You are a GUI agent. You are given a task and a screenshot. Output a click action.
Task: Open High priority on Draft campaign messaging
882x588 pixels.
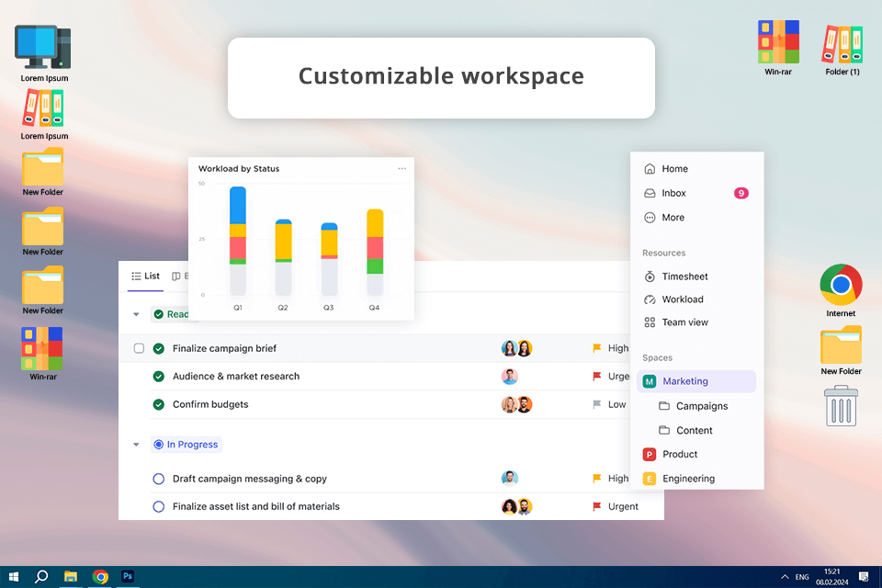point(610,479)
